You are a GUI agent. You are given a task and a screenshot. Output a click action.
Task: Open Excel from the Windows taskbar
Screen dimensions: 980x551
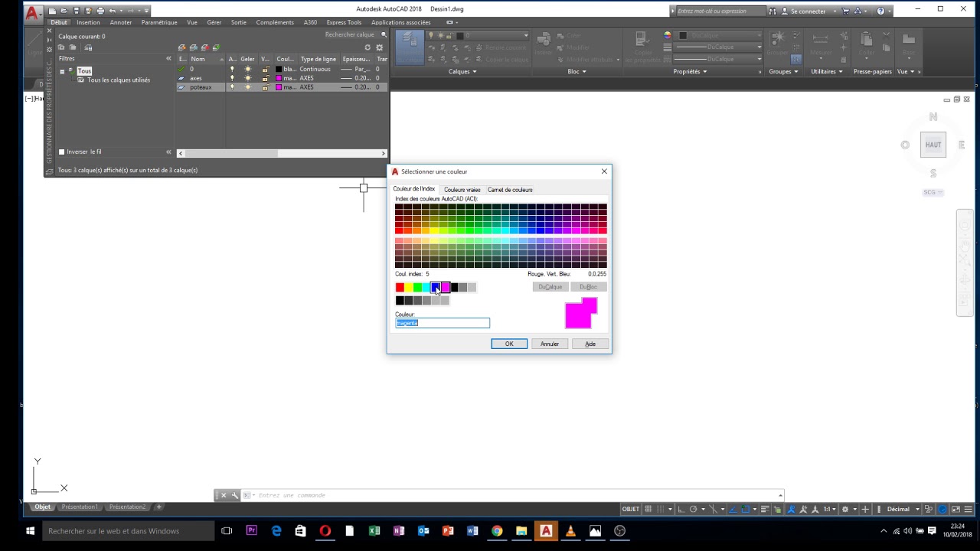coord(374,530)
